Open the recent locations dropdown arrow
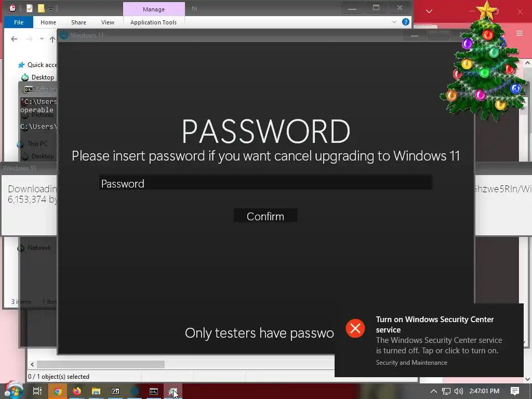Image resolution: width=532 pixels, height=399 pixels. coord(42,39)
